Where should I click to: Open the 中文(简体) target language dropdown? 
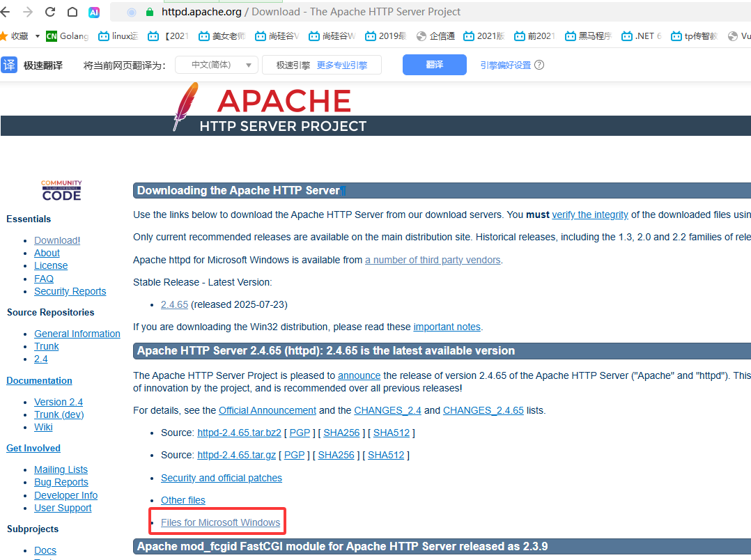point(217,65)
